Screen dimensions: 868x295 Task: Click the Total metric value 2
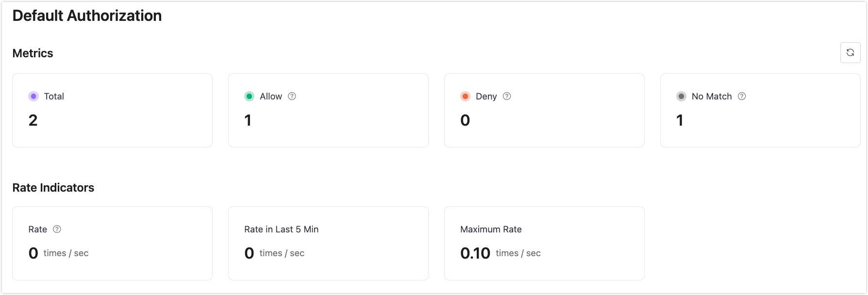pyautogui.click(x=33, y=120)
